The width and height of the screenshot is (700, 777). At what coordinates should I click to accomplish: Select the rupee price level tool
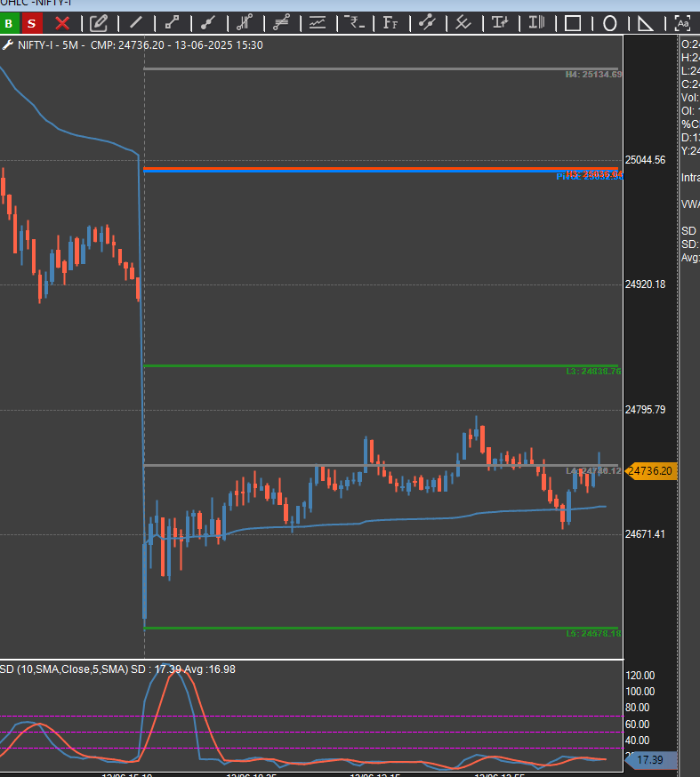[x=355, y=23]
